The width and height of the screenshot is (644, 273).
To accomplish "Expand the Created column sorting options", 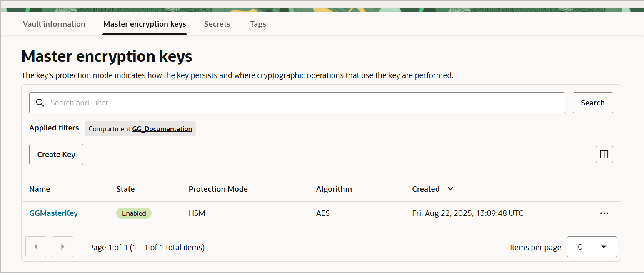I will pyautogui.click(x=450, y=189).
